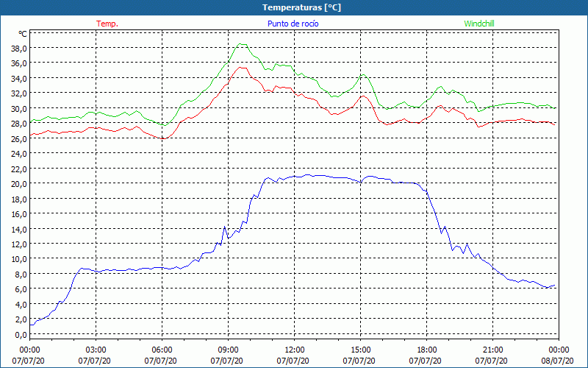Viewport: 588px width, 368px height.
Task: Click the 12,0 y-axis value
Action: coord(19,244)
